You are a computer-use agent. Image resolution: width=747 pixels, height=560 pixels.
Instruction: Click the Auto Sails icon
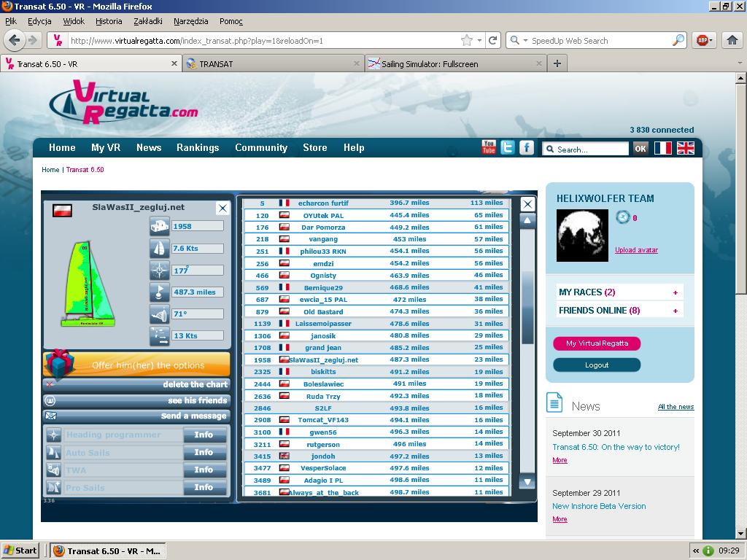tap(54, 453)
